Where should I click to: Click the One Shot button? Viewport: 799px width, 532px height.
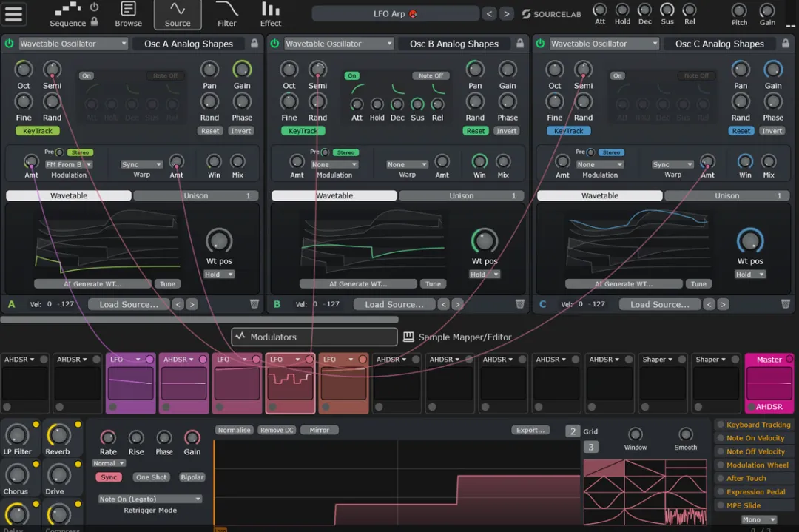click(x=151, y=477)
